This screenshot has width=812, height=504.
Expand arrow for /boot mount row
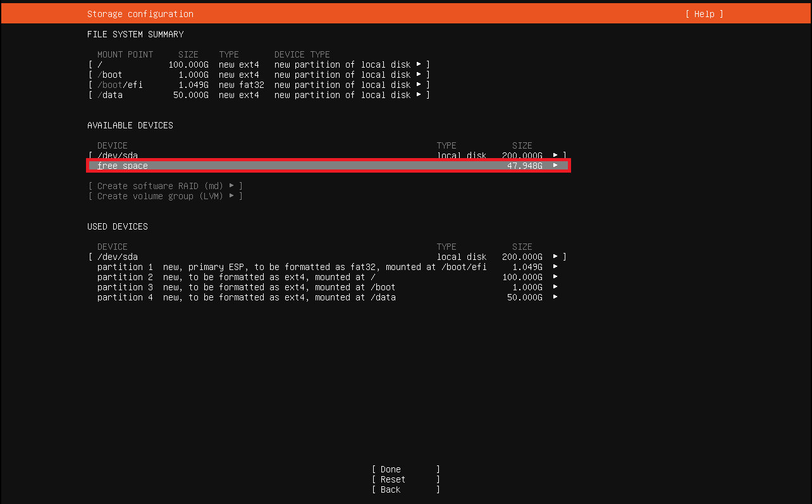click(x=419, y=75)
